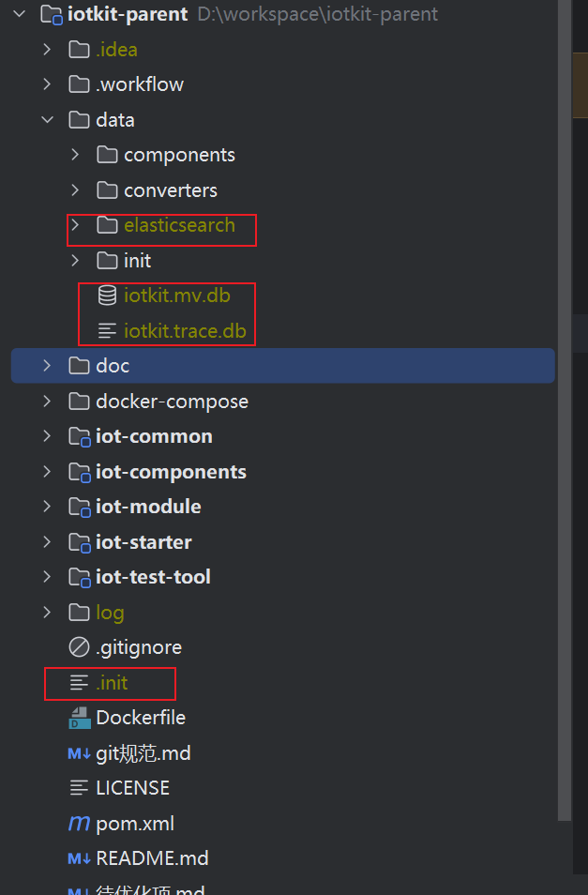Select the .init file

pyautogui.click(x=112, y=683)
